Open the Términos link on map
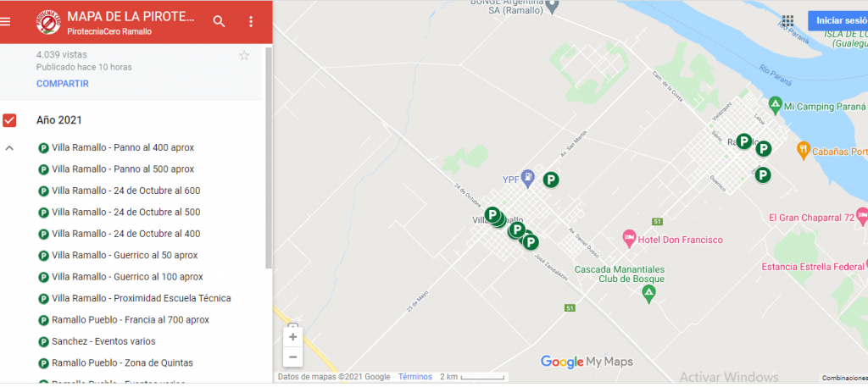 [x=415, y=377]
